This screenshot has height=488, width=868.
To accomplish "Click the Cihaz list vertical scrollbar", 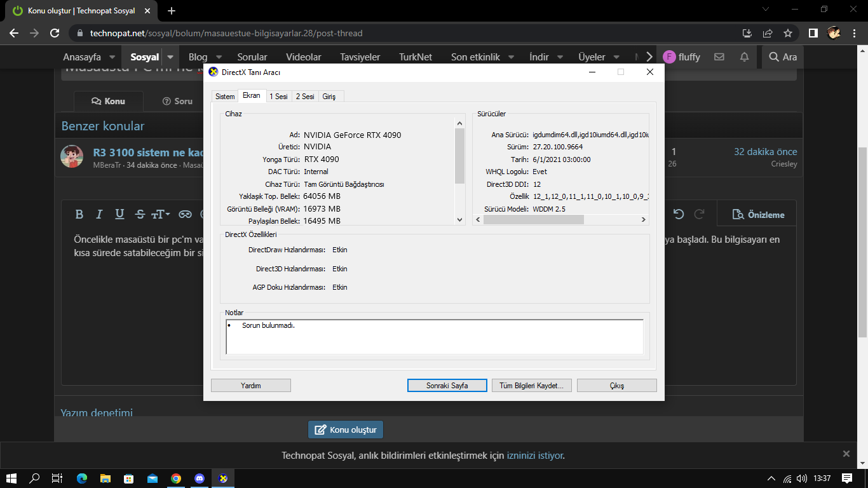I will click(x=460, y=156).
